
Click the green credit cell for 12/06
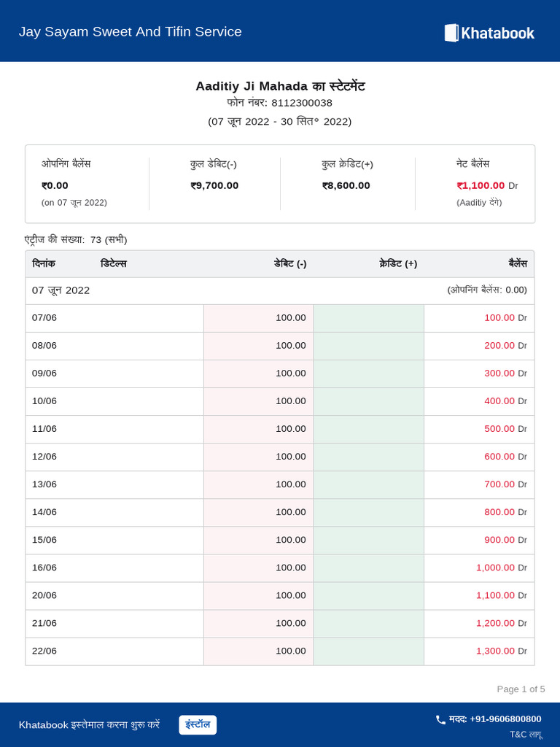(369, 457)
